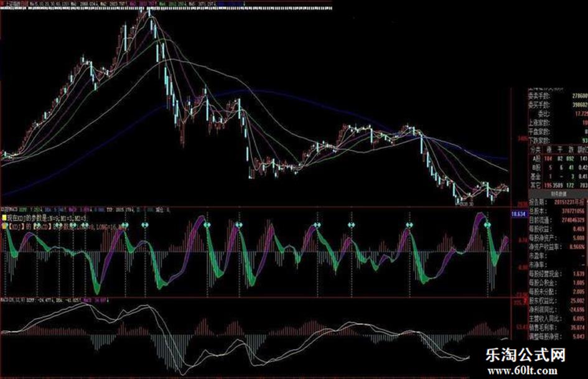Select the 上涨家数 row
Screen dimensions: 588x379
click(558, 123)
